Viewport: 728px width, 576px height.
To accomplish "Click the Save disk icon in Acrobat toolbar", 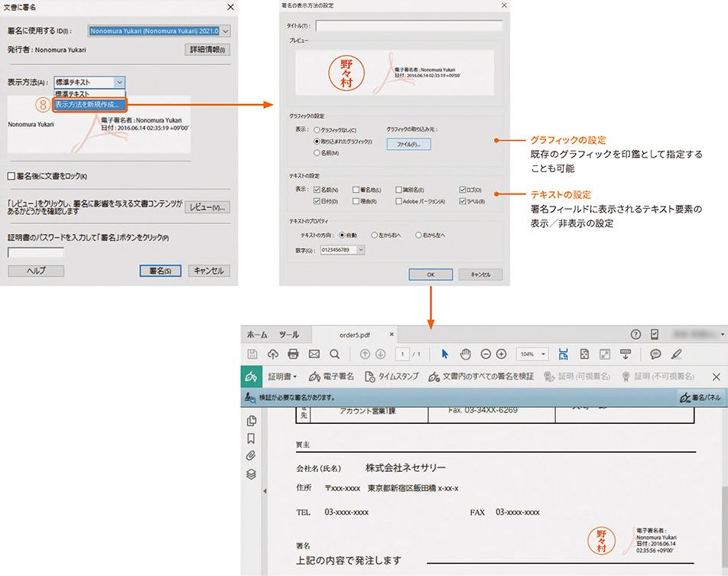I will [x=252, y=354].
